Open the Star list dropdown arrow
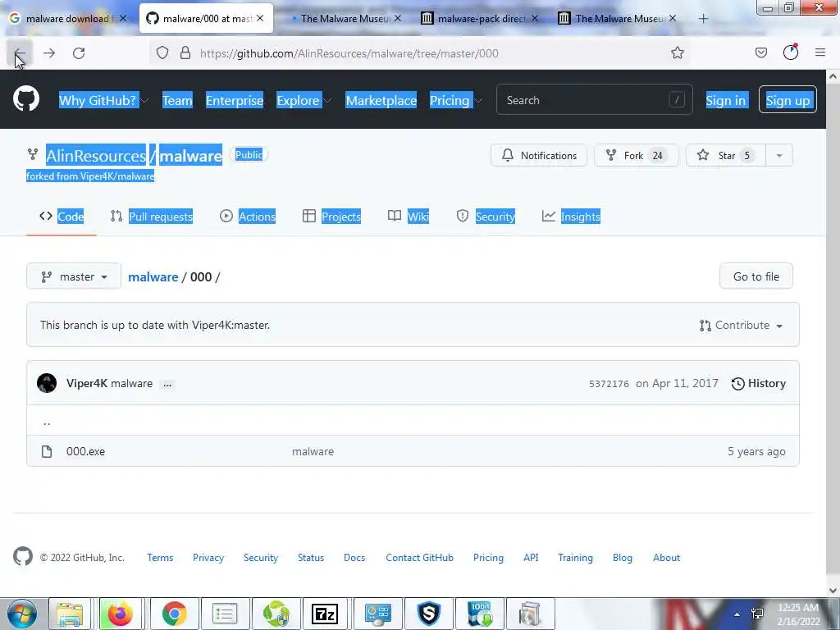840x630 pixels. pyautogui.click(x=779, y=155)
